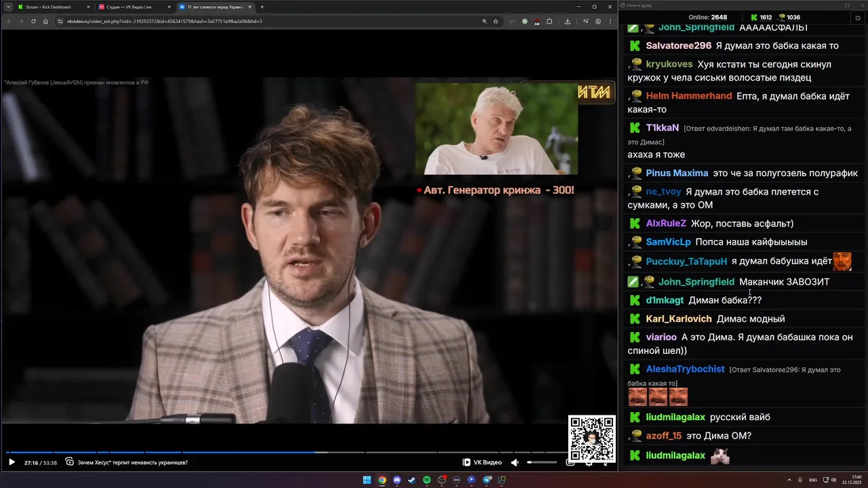868x488 pixels.
Task: Click the QR code overlay on video
Action: pyautogui.click(x=591, y=439)
